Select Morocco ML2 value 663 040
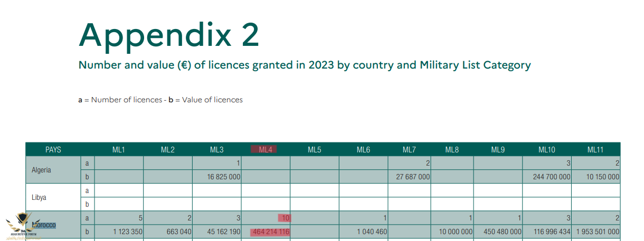644x241 pixels. (179, 232)
